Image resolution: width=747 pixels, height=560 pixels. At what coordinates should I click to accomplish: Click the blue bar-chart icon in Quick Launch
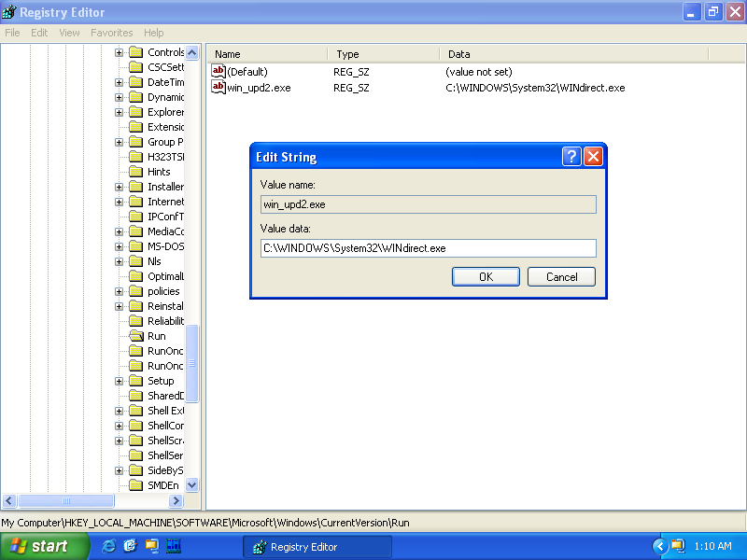coord(174,546)
